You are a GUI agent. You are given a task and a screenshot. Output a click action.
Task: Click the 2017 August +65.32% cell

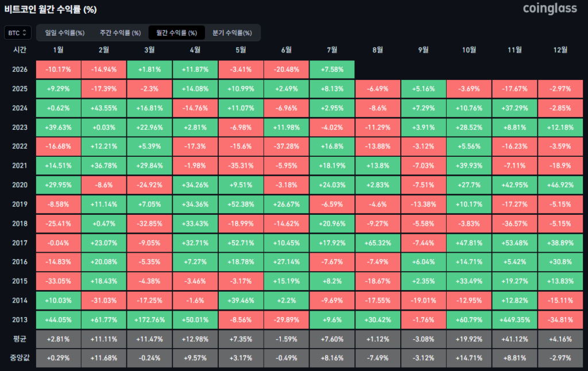point(378,243)
